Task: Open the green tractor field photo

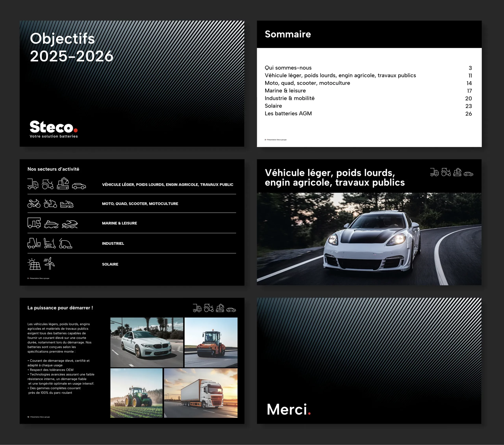Action: pyautogui.click(x=136, y=393)
